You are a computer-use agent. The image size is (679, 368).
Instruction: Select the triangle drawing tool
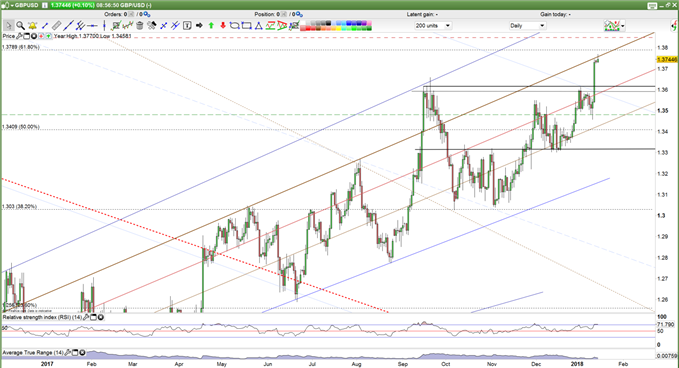click(x=259, y=26)
